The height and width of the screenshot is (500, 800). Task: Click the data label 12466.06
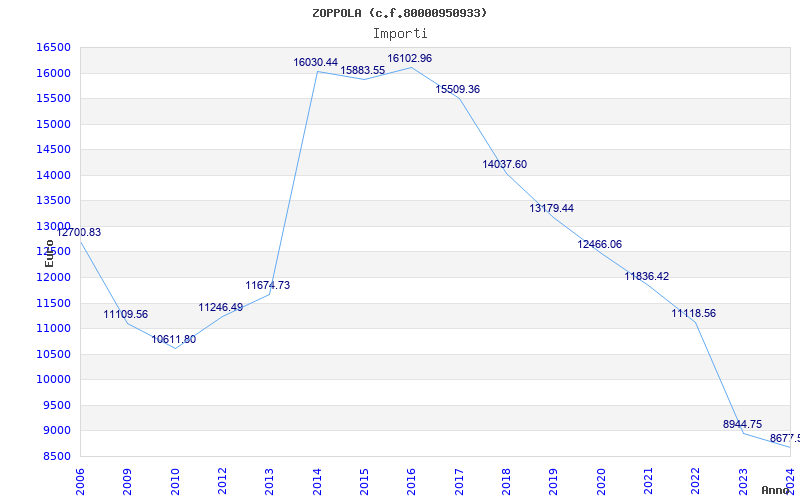tap(599, 244)
